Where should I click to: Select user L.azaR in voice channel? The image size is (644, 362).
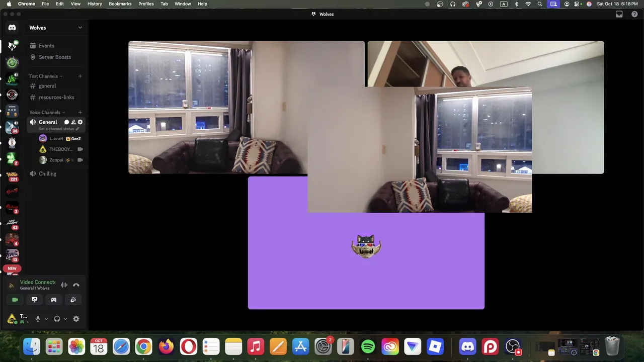click(60, 138)
